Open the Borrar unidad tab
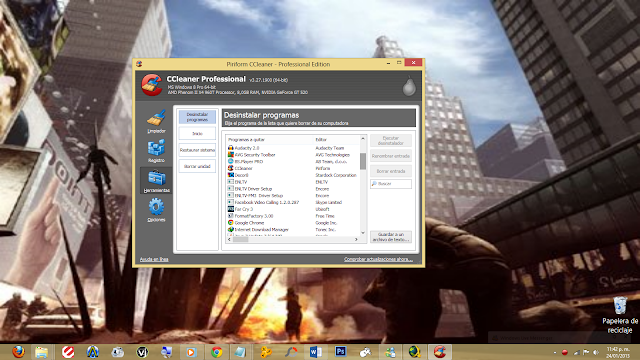This screenshot has height=360, width=640. coord(197,167)
